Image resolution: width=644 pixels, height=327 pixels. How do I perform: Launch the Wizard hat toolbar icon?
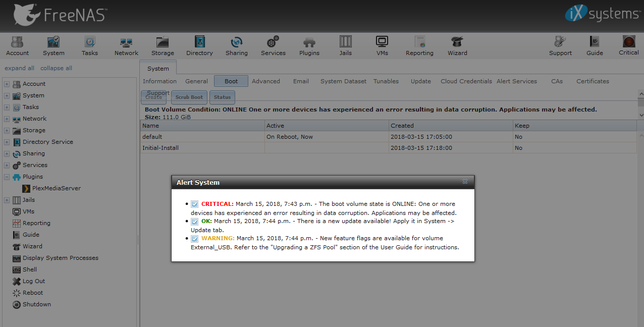pos(457,45)
